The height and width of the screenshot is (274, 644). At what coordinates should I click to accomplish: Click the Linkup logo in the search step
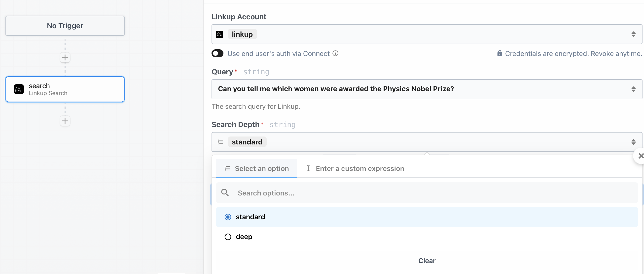coord(19,89)
